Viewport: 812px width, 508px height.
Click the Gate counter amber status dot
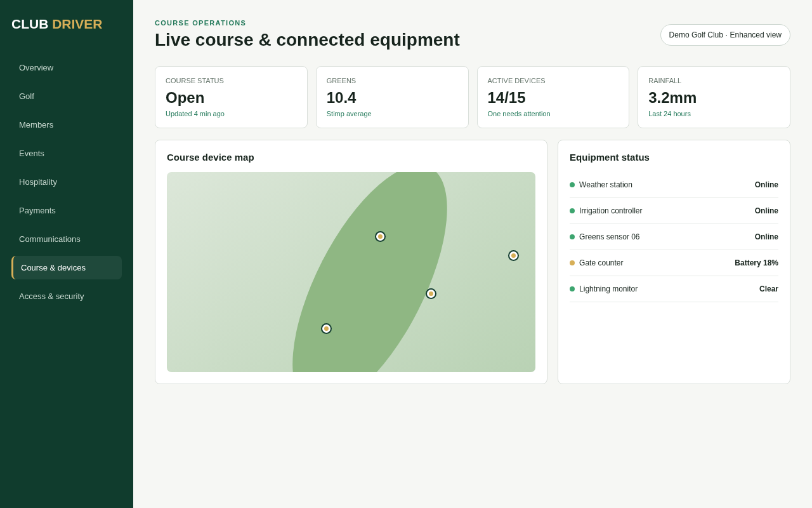572,263
